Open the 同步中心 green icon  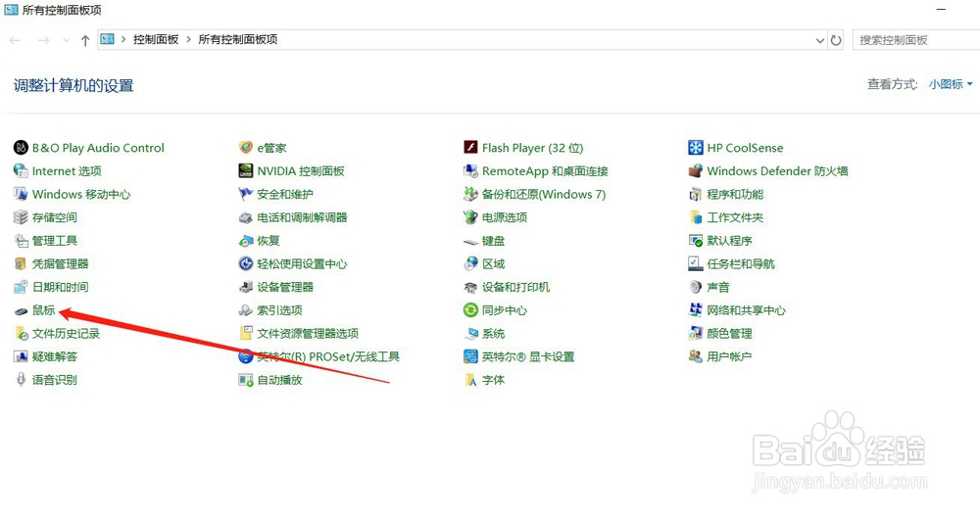pyautogui.click(x=470, y=310)
